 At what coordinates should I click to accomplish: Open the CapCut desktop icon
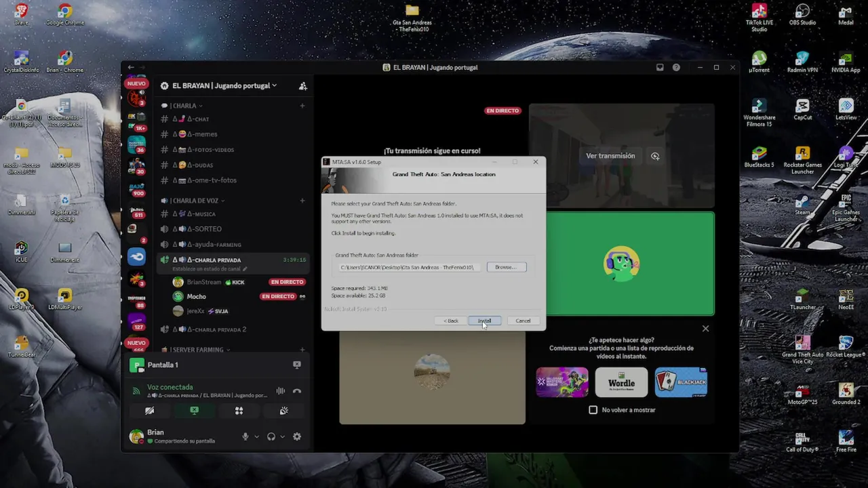(x=802, y=110)
